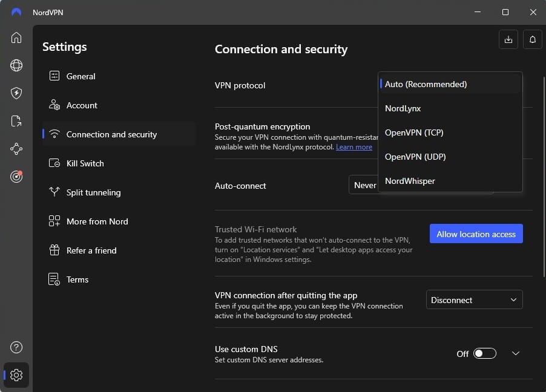This screenshot has width=546, height=392.
Task: Expand the custom DNS chevron
Action: (x=516, y=353)
